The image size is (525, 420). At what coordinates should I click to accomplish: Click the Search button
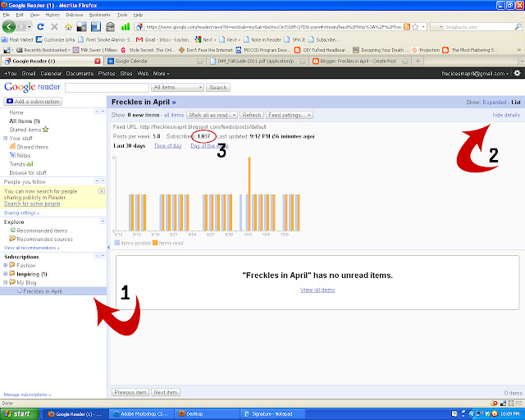[x=218, y=87]
